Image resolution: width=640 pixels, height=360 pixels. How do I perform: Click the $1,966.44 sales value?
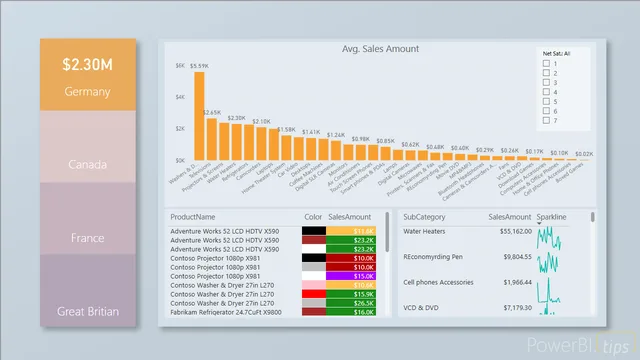(518, 282)
